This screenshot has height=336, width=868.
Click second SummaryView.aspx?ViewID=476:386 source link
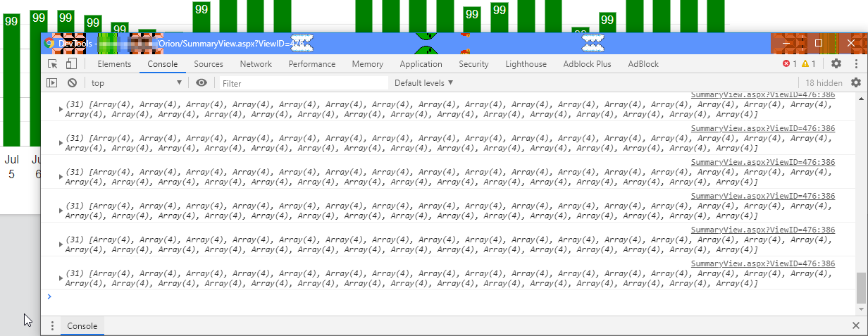(x=763, y=128)
